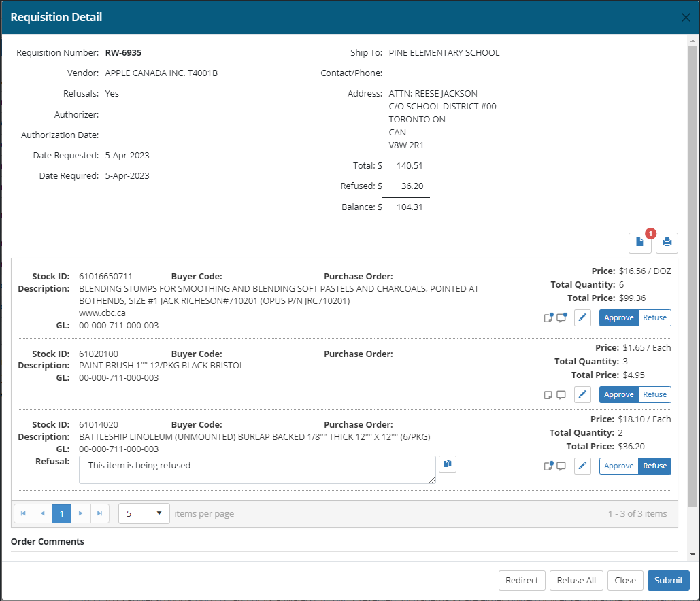Set Paint Brush item to Refuse
This screenshot has width=700, height=601.
point(654,395)
